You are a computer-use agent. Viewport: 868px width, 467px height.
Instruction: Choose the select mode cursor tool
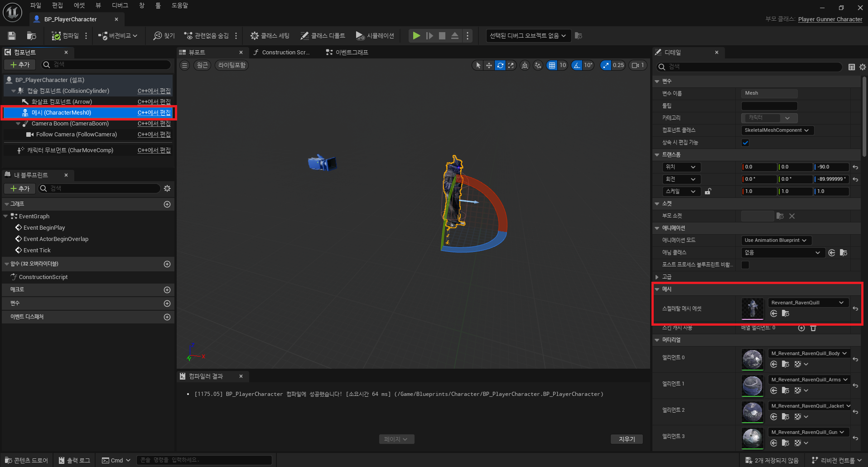[478, 65]
